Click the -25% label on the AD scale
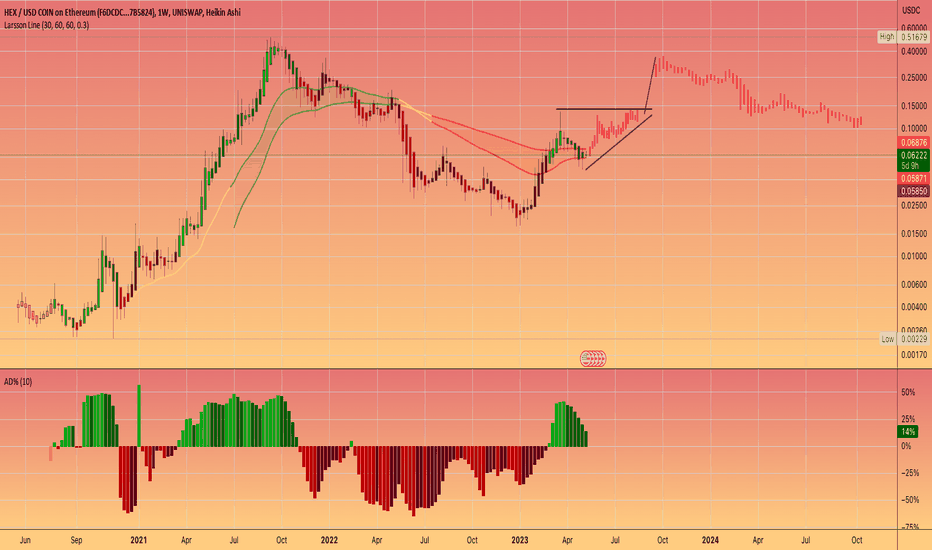 [910, 473]
